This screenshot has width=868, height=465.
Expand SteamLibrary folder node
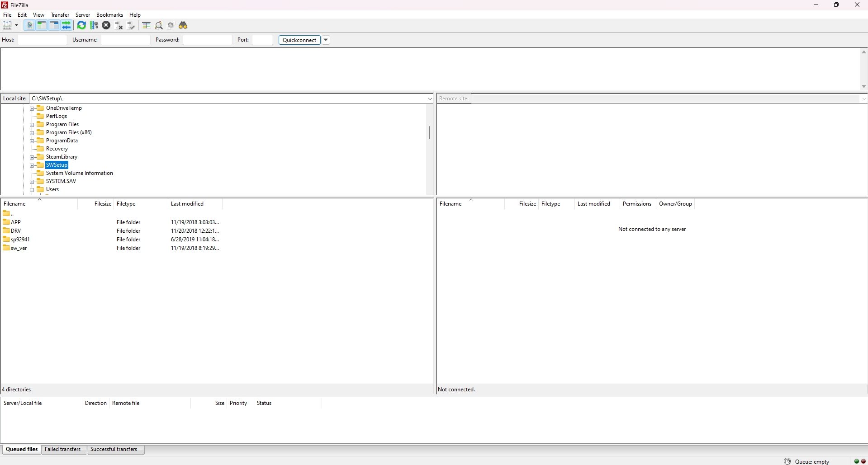32,157
